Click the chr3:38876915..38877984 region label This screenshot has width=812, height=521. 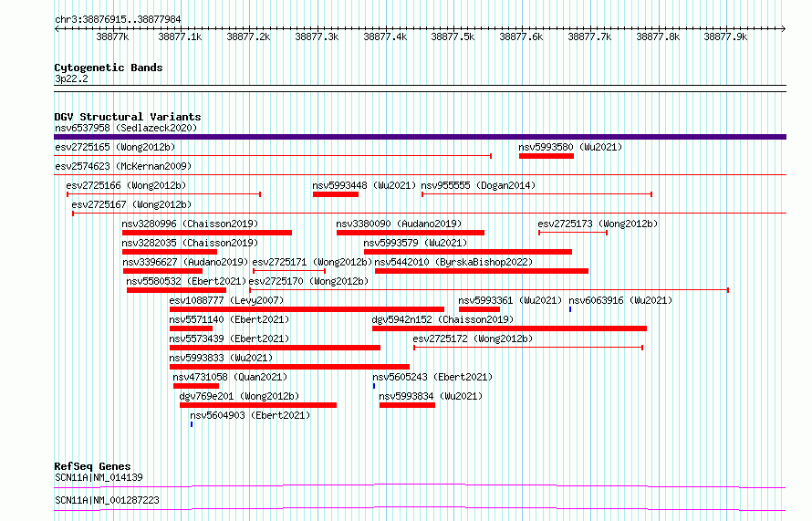pos(118,20)
